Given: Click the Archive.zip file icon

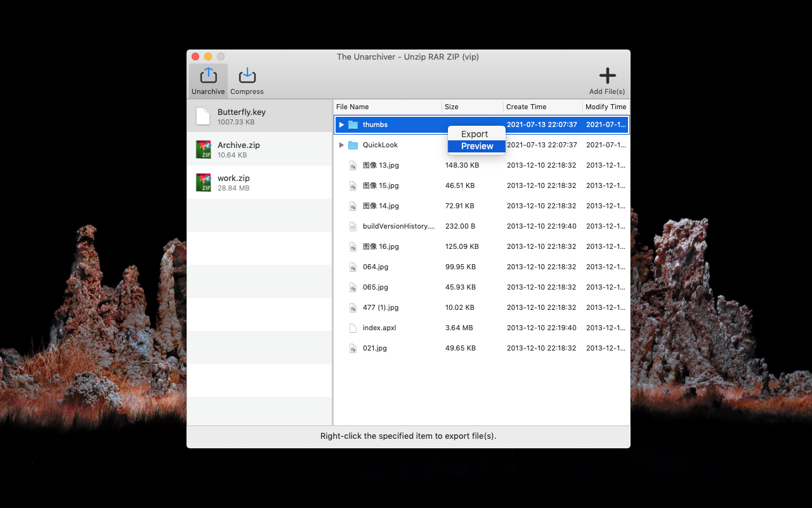Looking at the screenshot, I should (x=203, y=149).
